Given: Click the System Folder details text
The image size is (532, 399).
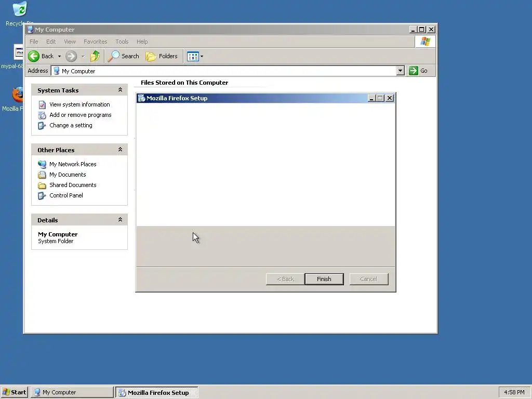Looking at the screenshot, I should [56, 241].
